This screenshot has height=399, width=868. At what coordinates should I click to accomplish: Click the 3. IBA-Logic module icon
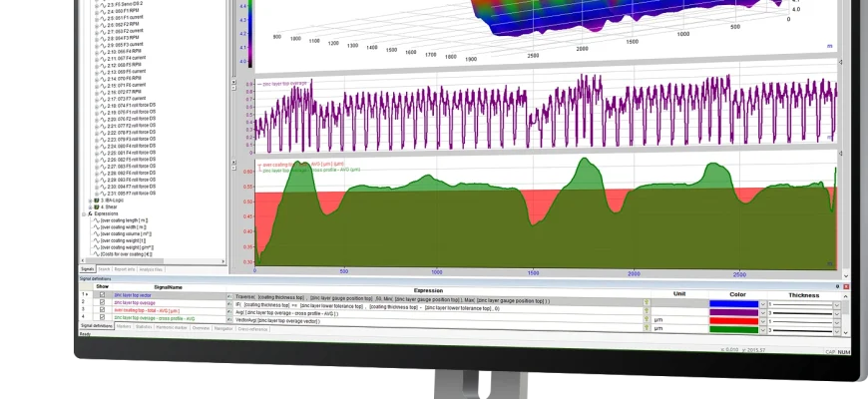point(96,200)
